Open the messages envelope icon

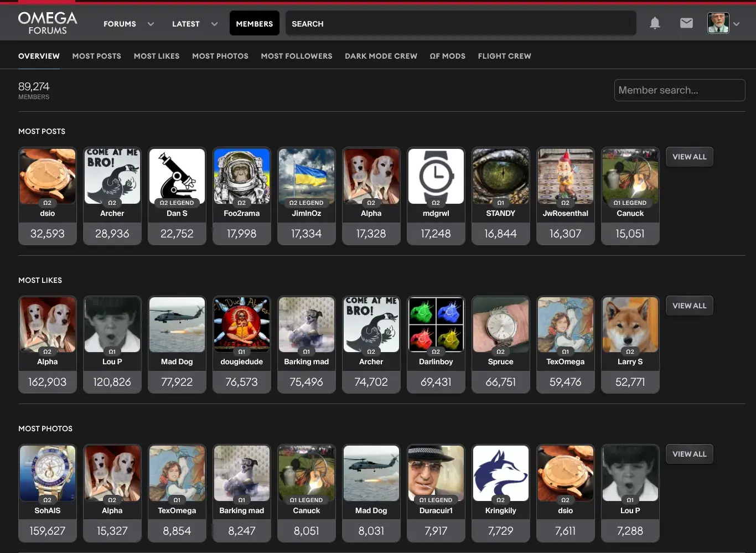point(686,23)
